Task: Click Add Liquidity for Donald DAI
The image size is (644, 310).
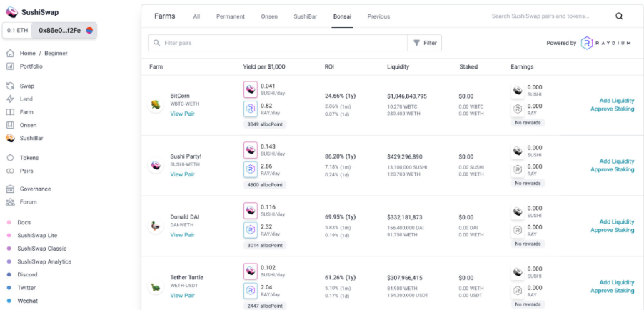Action: pyautogui.click(x=616, y=221)
